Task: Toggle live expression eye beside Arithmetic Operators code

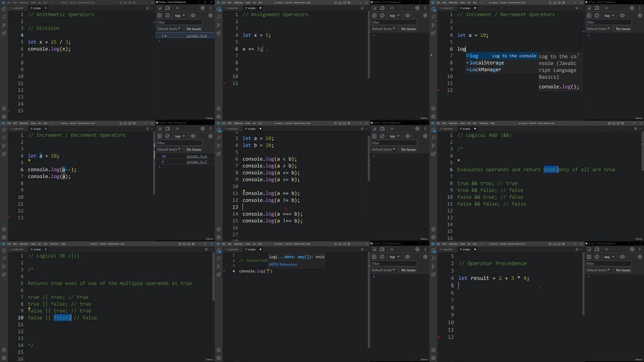Action: (x=193, y=15)
